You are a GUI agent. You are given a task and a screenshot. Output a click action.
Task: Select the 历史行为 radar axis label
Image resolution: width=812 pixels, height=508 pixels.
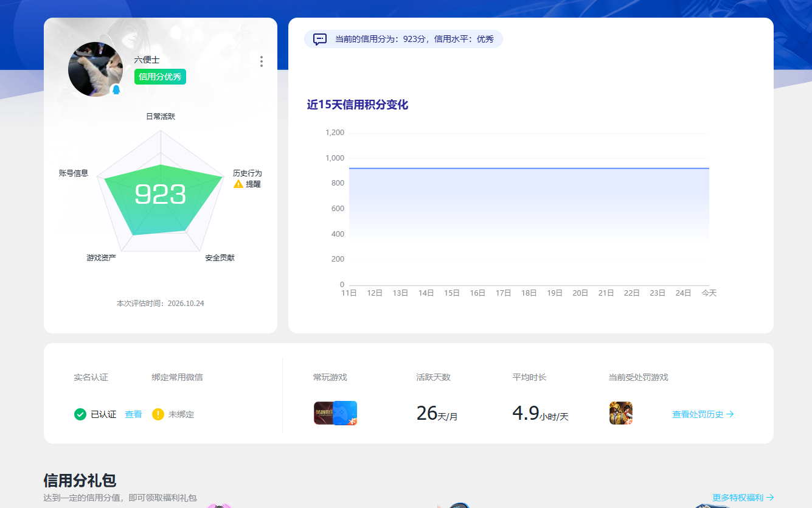(248, 173)
